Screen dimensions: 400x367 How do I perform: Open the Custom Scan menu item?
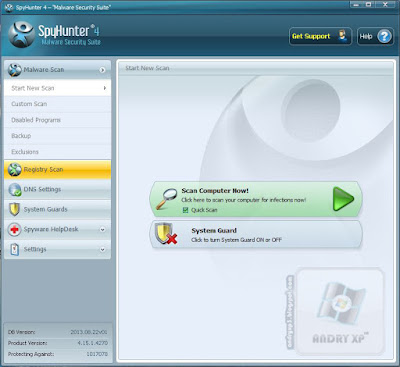(57, 104)
